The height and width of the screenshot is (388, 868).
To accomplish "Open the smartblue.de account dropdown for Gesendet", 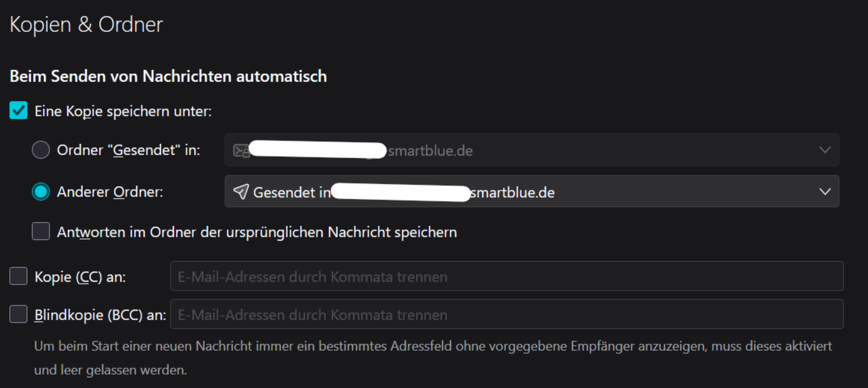I will coord(531,150).
